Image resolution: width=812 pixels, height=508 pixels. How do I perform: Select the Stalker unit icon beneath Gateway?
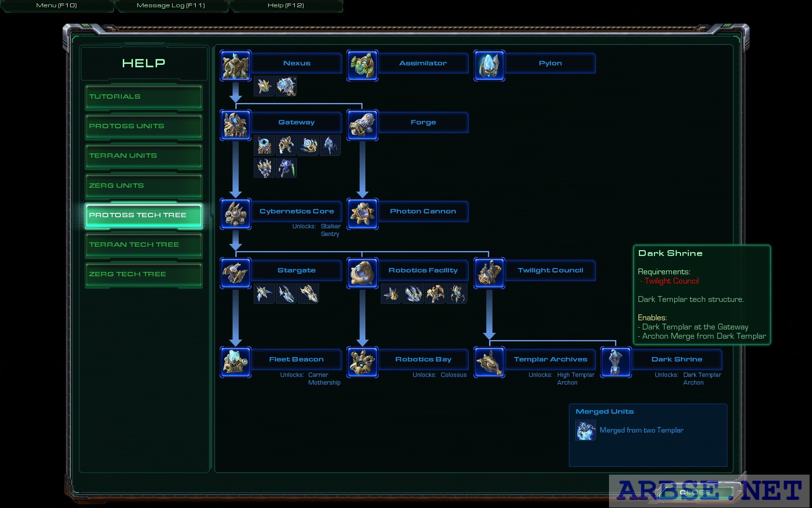(330, 145)
